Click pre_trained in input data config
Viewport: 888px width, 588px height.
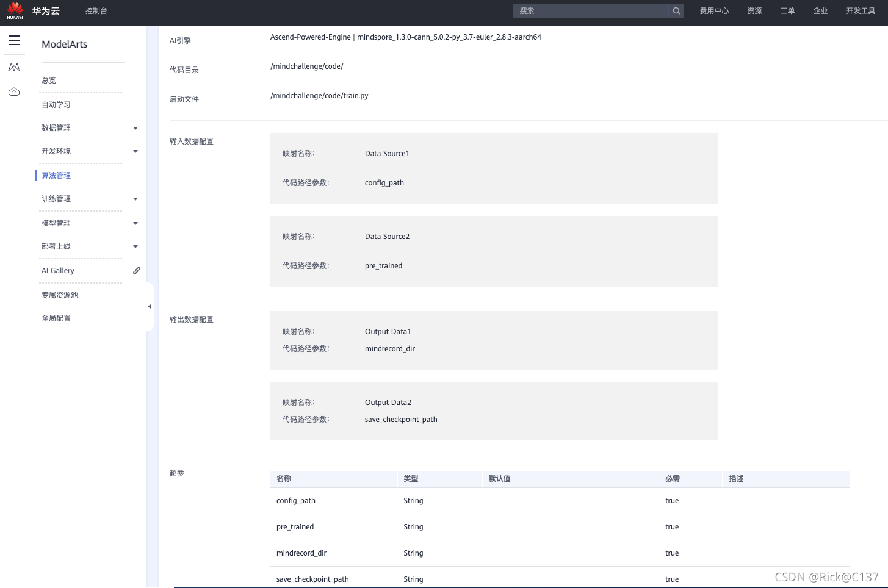384,266
